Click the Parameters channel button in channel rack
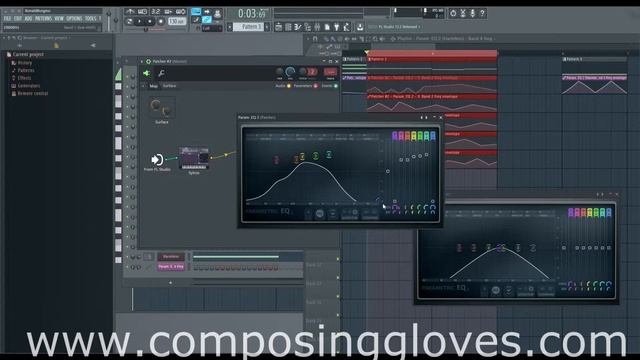The image size is (640, 360). pos(171,257)
